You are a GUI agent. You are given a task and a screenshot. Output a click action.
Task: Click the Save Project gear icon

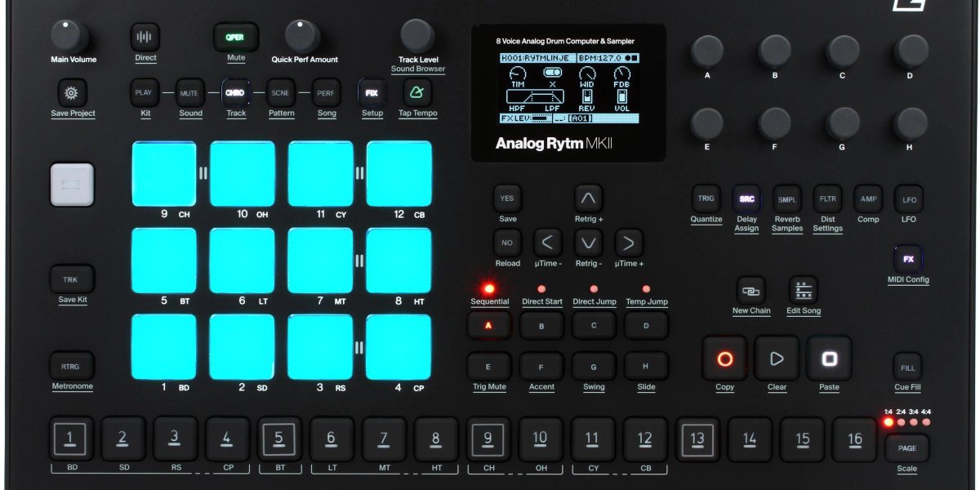tap(72, 92)
